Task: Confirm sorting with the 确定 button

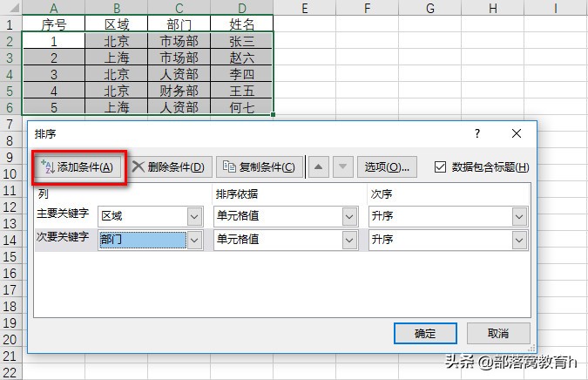Action: coord(425,333)
